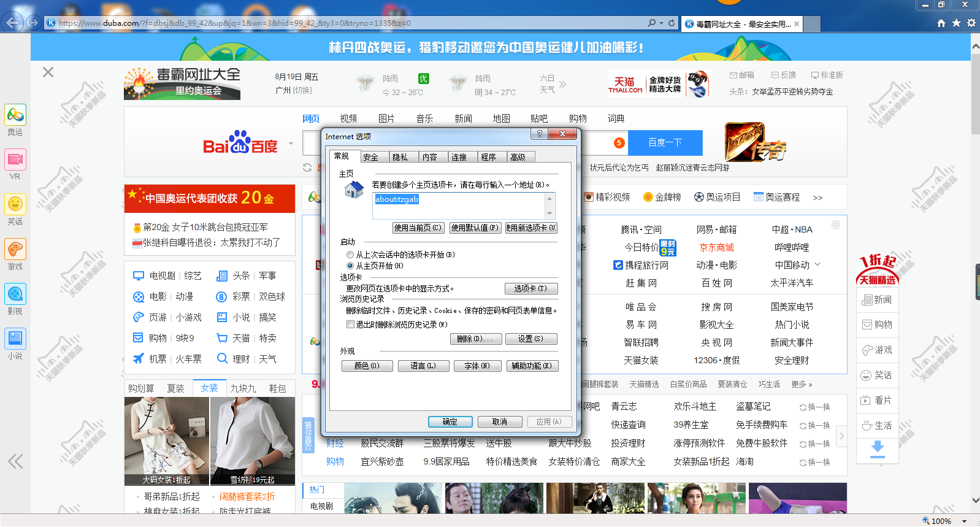This screenshot has width=980, height=527.
Task: Check 退出时删除浏览历史记录 checkbox
Action: coord(350,325)
